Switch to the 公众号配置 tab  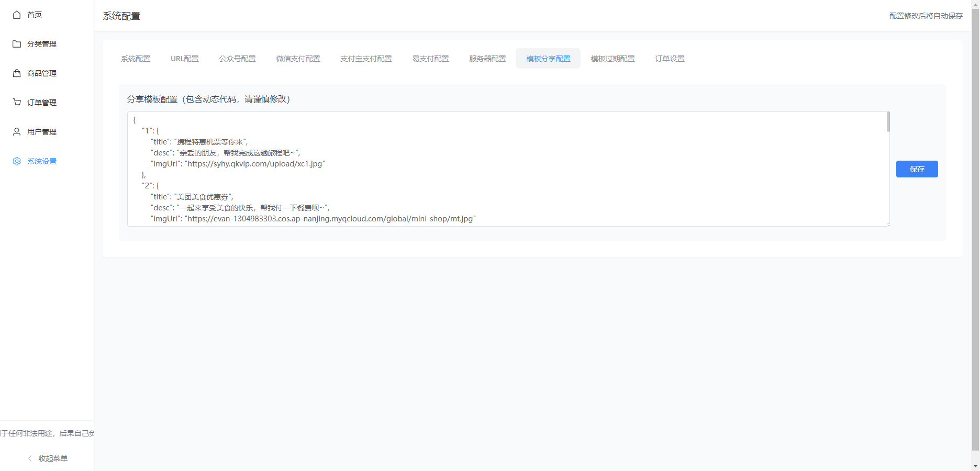pos(237,59)
